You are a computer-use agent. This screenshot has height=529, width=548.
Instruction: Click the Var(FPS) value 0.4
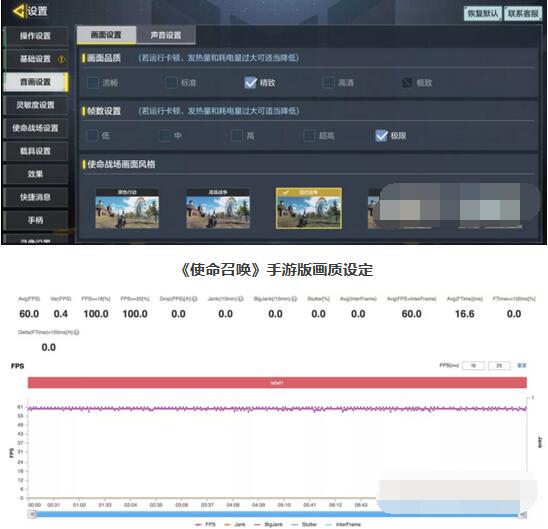pos(61,314)
